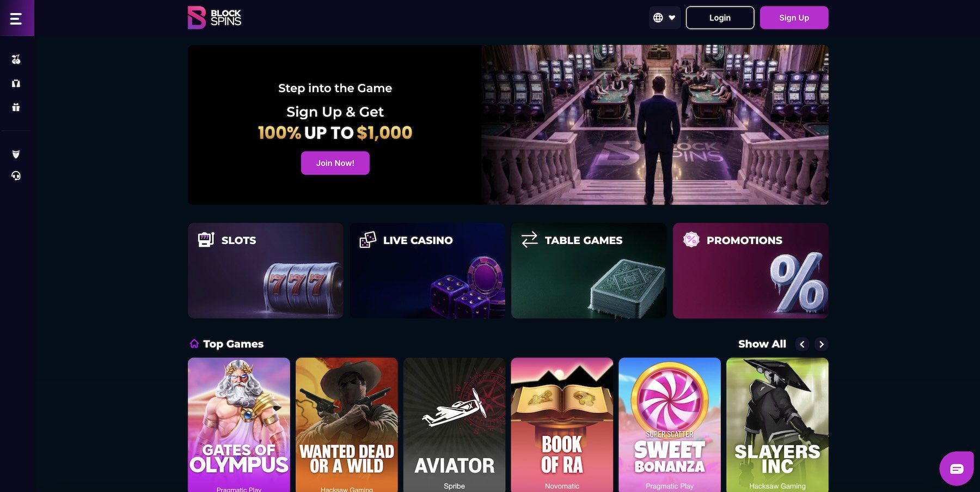Go to previous Top Games with left chevron
Viewport: 980px width, 492px height.
tap(802, 344)
